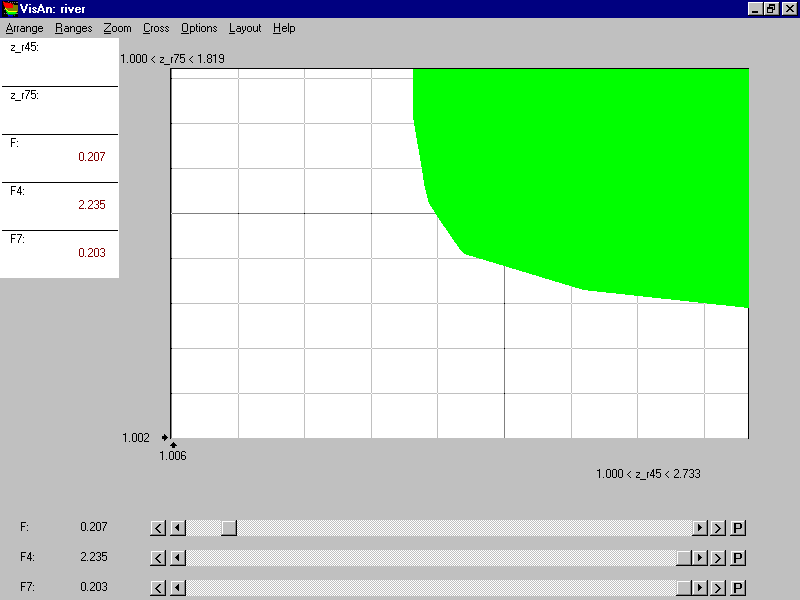Click the z_r45 range label below the plot
This screenshot has height=600, width=800.
pos(648,473)
